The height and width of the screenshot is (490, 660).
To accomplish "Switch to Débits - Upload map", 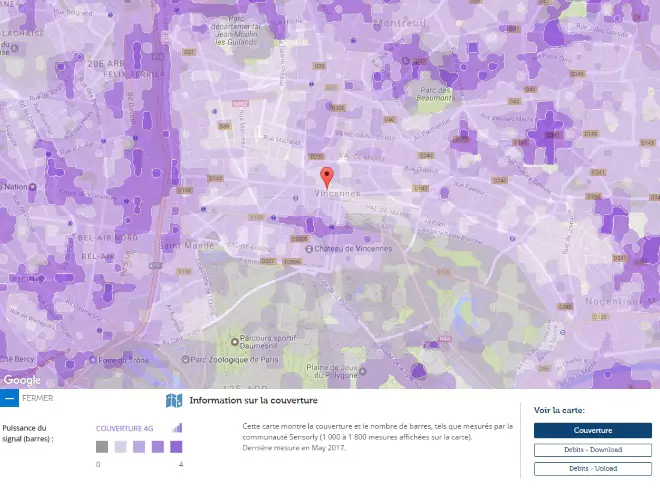I will (x=592, y=468).
